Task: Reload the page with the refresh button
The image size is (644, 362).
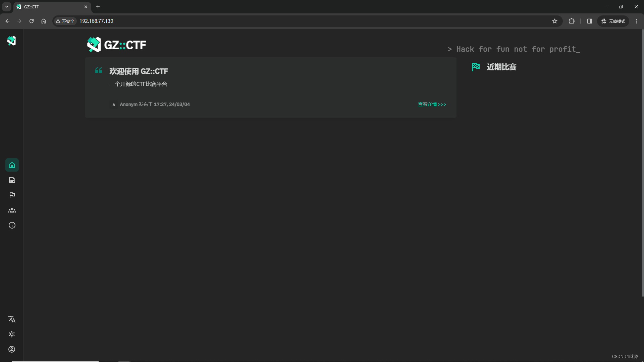Action: 32,21
